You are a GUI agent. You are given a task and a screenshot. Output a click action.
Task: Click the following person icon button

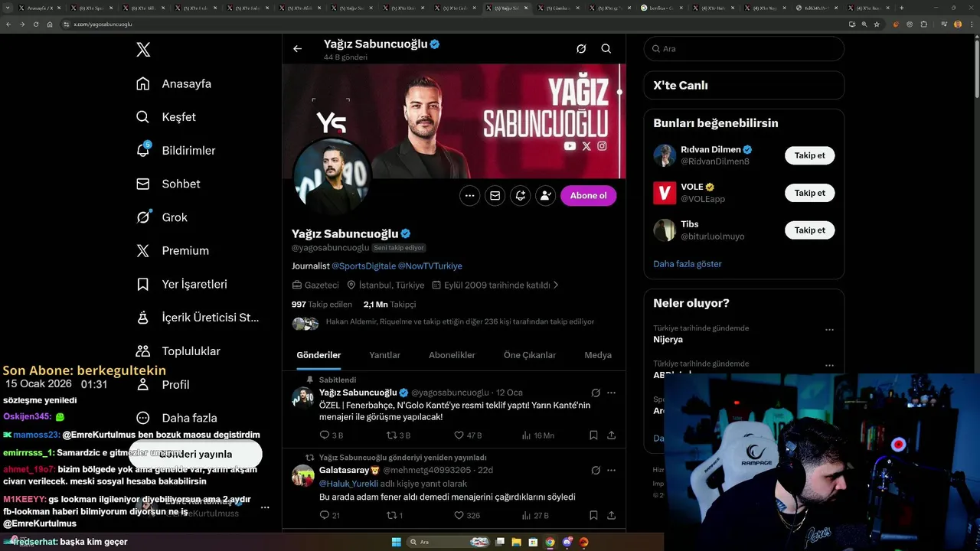[x=546, y=196]
